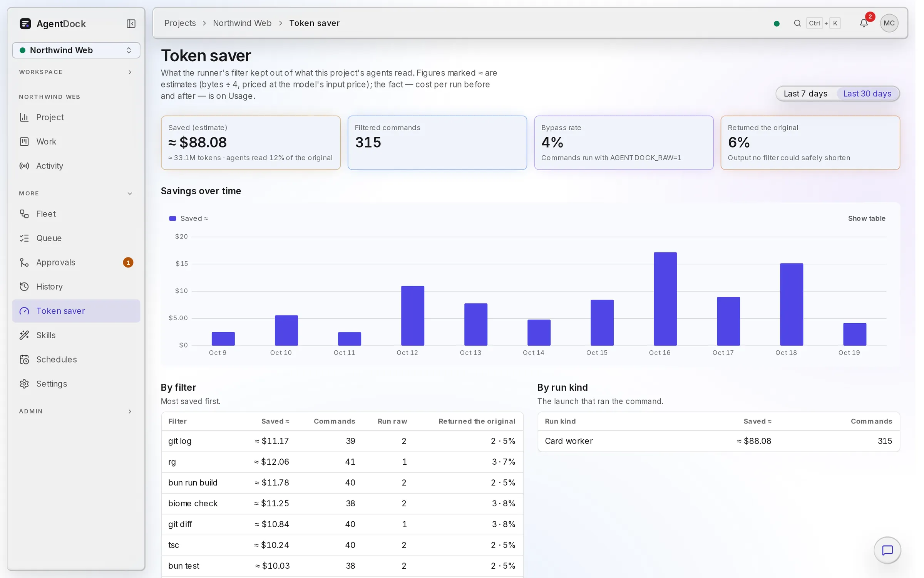Viewport: 924px width, 578px height.
Task: Expand the Workspace section
Action: (76, 72)
